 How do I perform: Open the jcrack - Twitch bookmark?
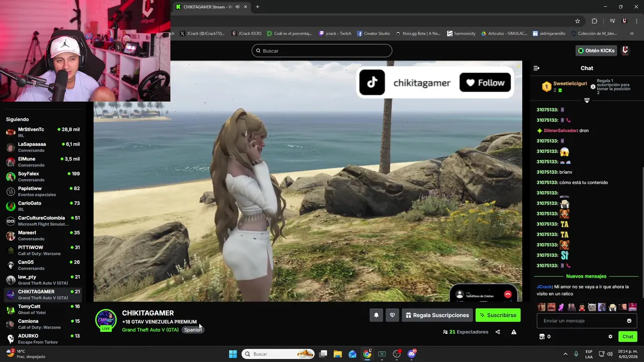pyautogui.click(x=335, y=34)
